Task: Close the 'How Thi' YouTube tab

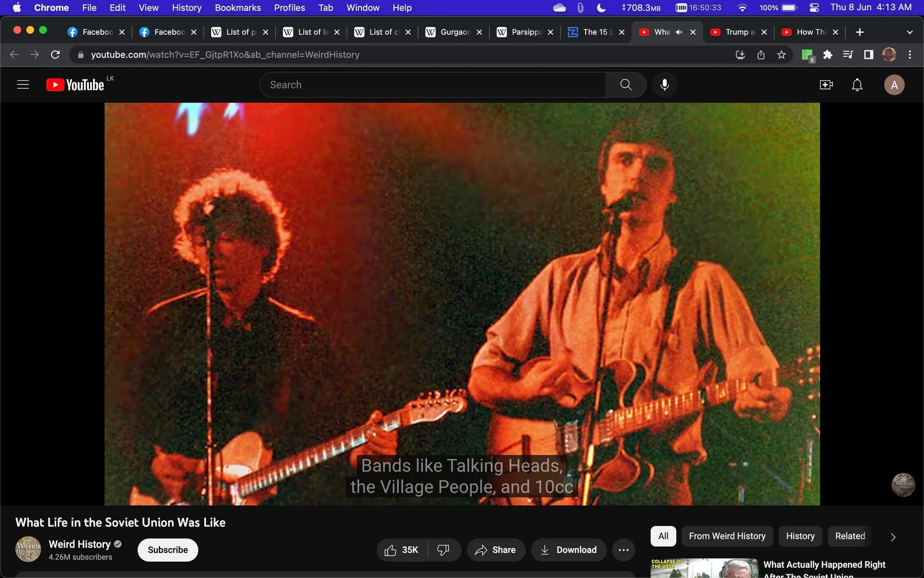Action: 835,32
